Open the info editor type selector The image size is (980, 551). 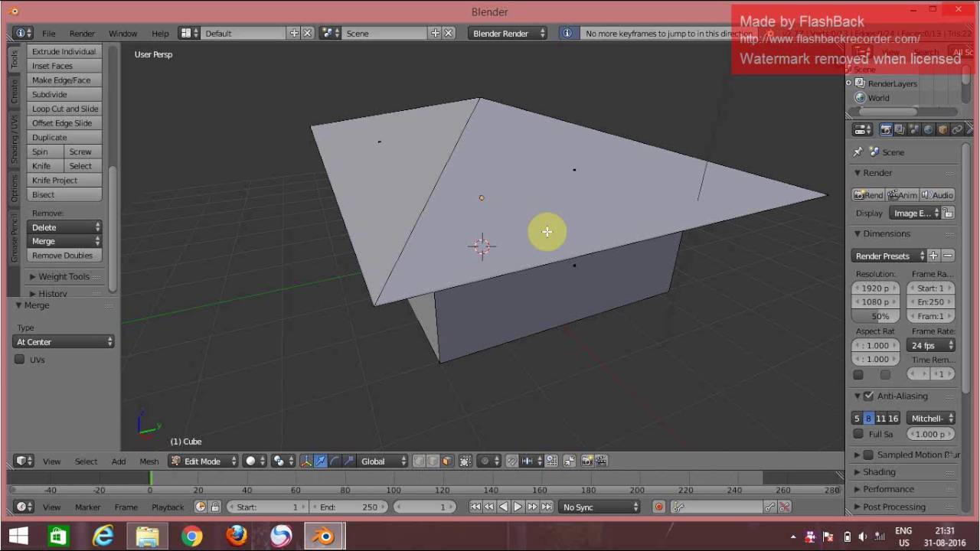pyautogui.click(x=23, y=33)
